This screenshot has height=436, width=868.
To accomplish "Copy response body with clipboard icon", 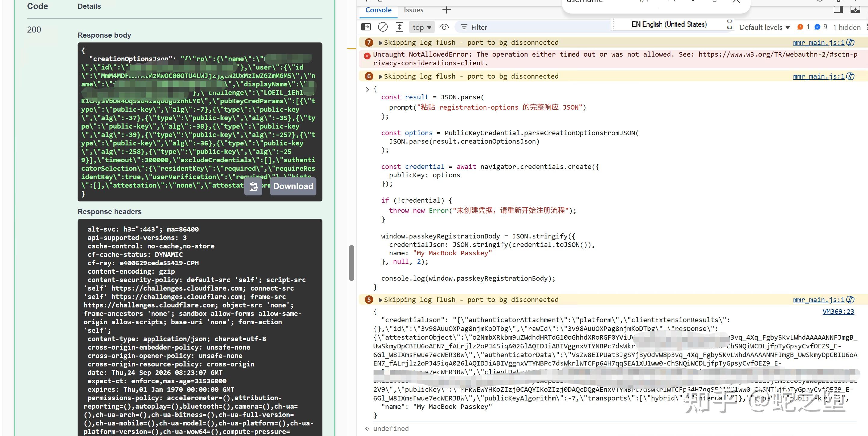I will coord(253,186).
